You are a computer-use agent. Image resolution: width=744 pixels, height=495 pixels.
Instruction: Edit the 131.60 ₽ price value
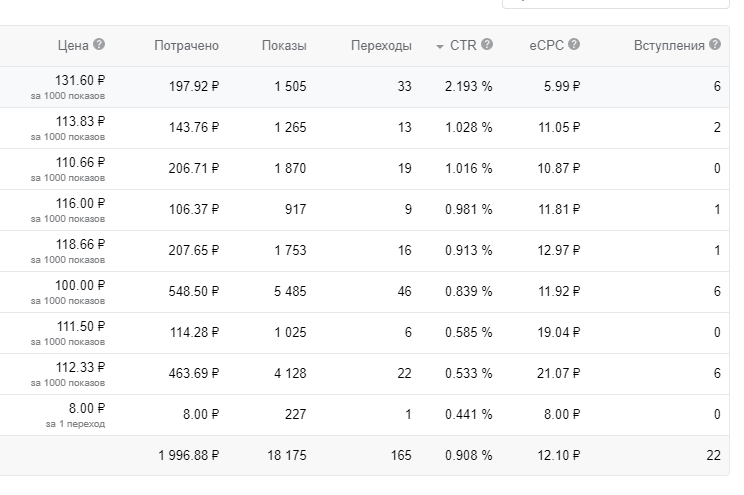click(80, 80)
